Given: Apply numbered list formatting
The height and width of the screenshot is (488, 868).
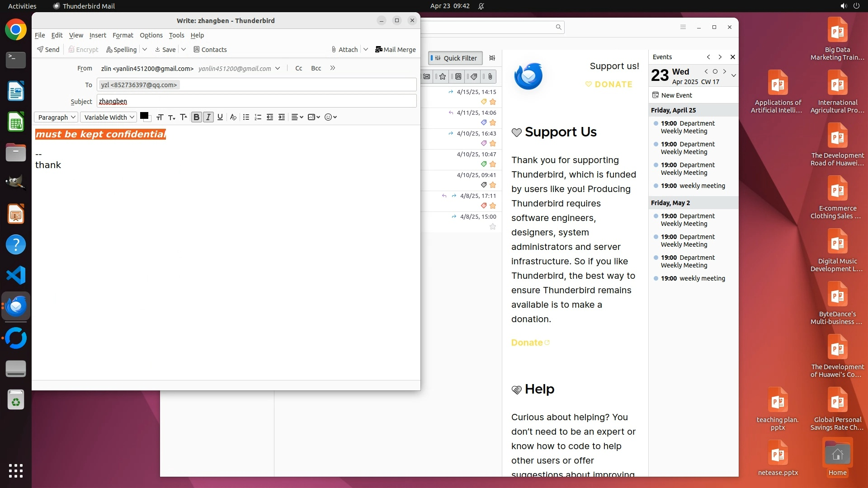Looking at the screenshot, I should point(258,117).
